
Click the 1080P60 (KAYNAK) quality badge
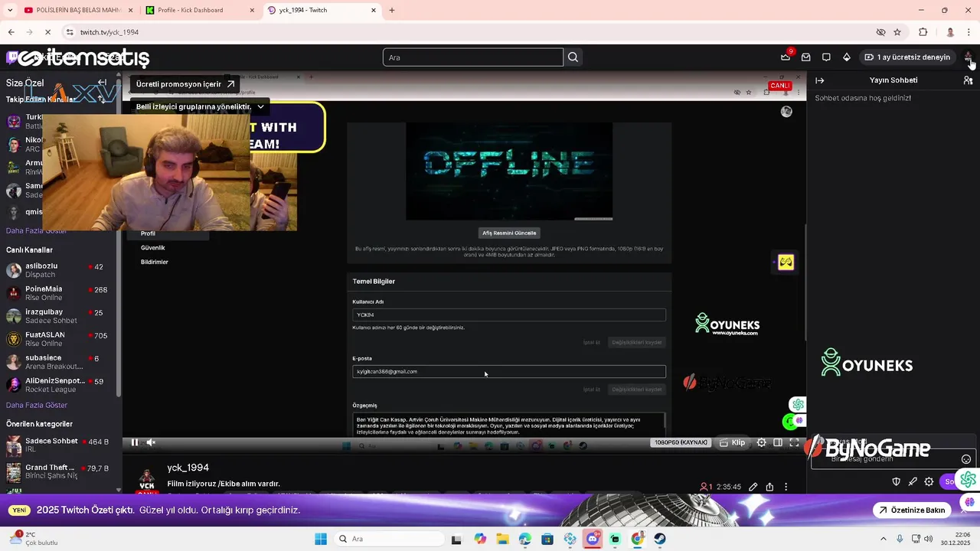(681, 442)
